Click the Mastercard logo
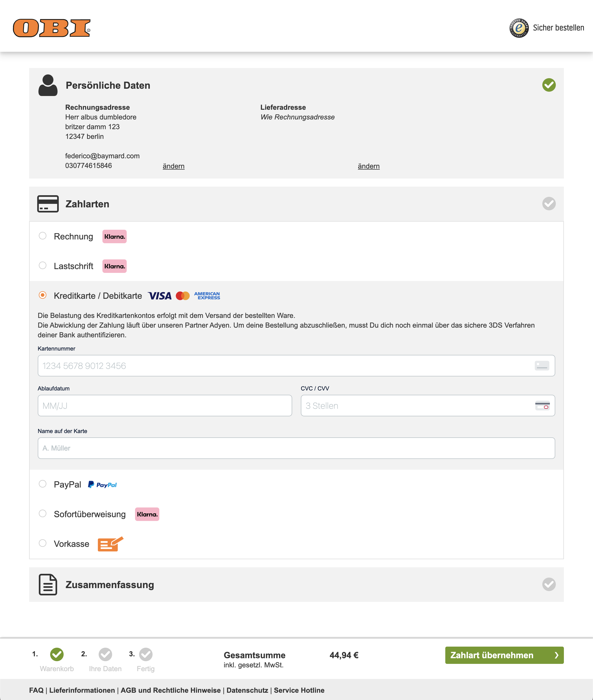 pyautogui.click(x=183, y=296)
